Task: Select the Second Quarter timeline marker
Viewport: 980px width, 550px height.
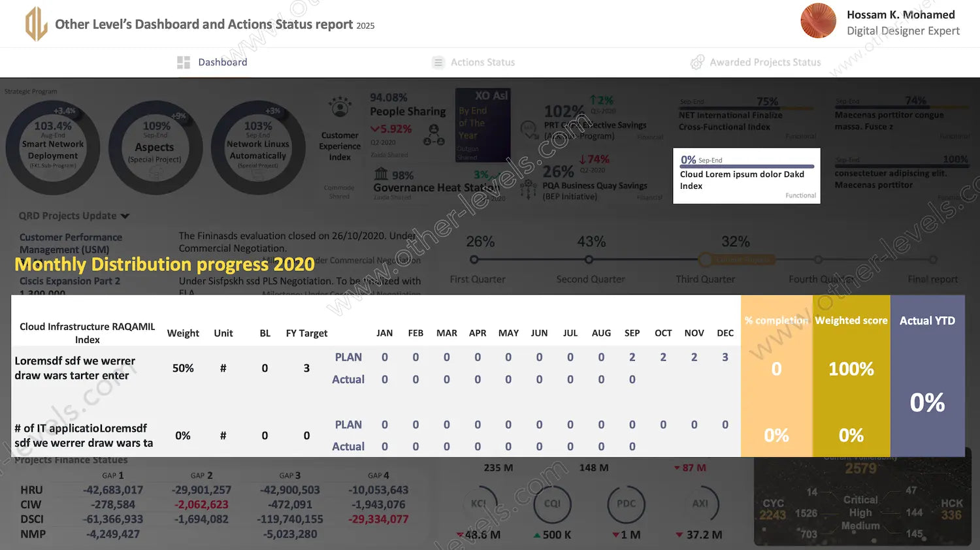Action: 589,260
